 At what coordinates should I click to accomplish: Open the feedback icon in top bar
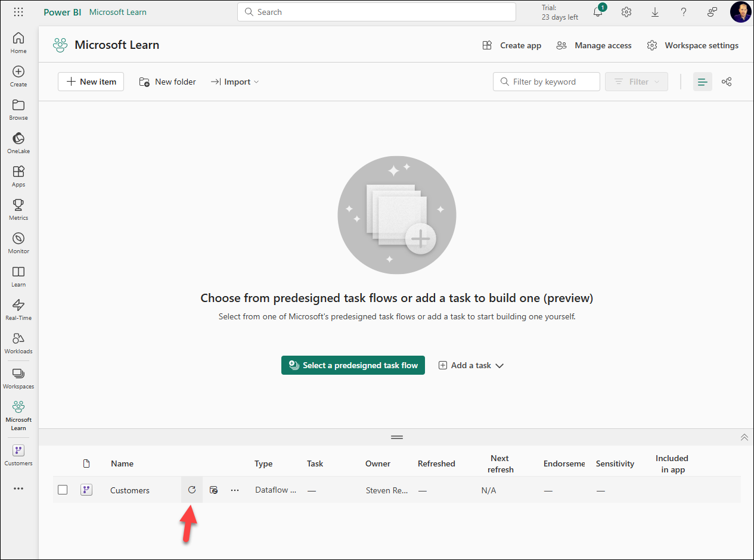click(712, 12)
